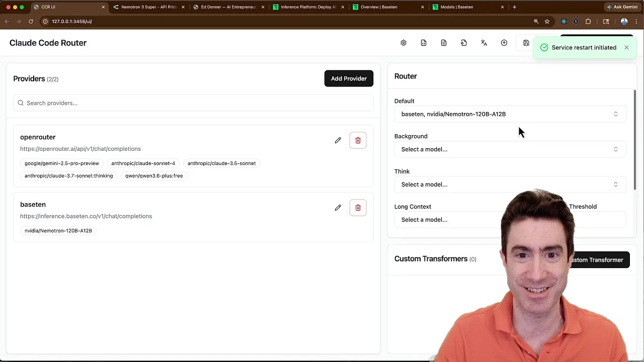This screenshot has width=644, height=362.
Task: Open the settings gear icon in header
Action: click(x=404, y=43)
